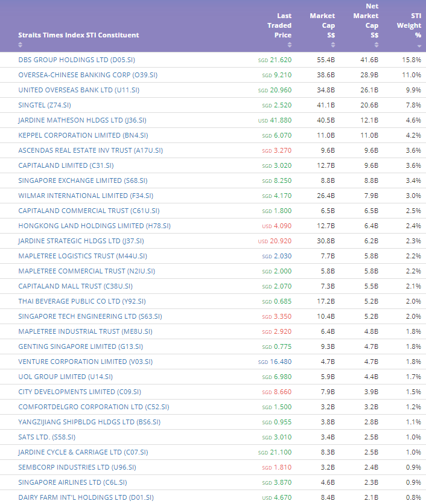The width and height of the screenshot is (426, 504).
Task: Click the STI Weight % column header
Action: click(x=409, y=25)
